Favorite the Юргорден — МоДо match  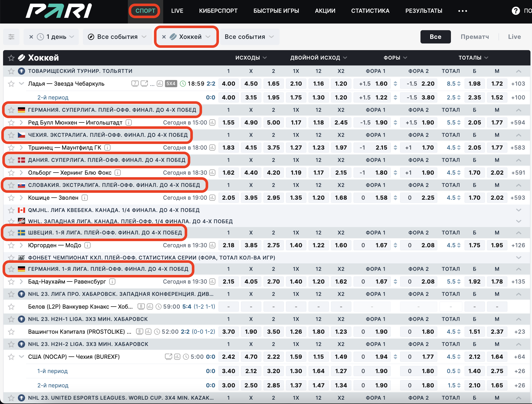11,245
